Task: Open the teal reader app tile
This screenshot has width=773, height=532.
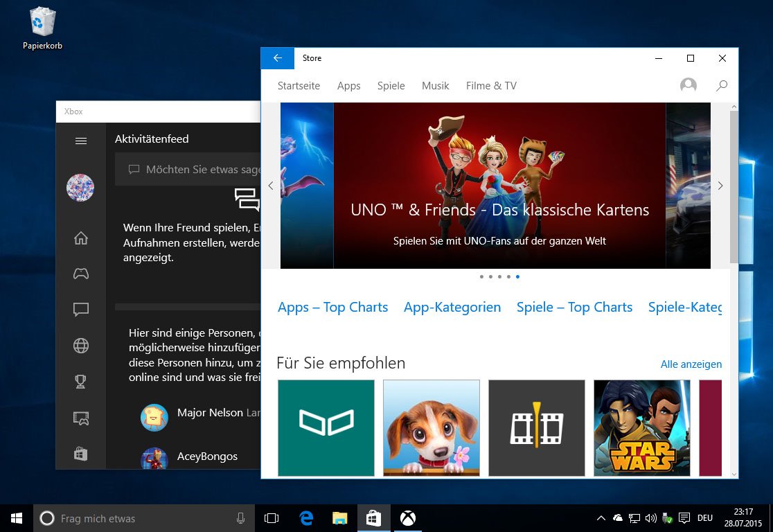Action: point(326,428)
